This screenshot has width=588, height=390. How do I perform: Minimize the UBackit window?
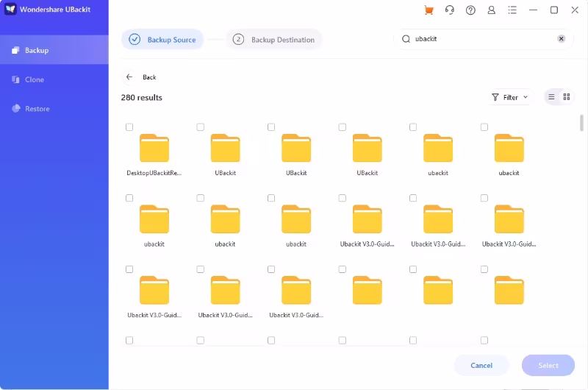click(x=534, y=10)
